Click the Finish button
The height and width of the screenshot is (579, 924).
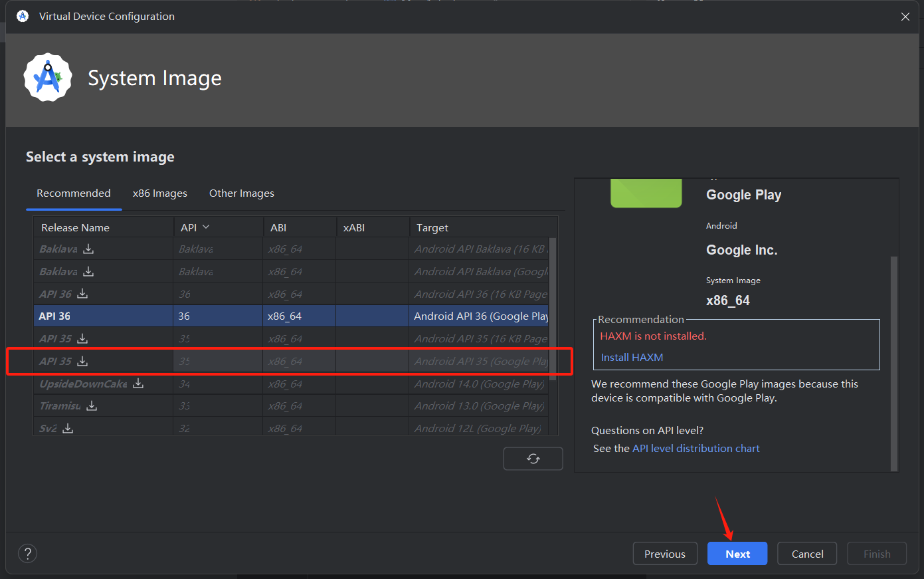(x=877, y=554)
